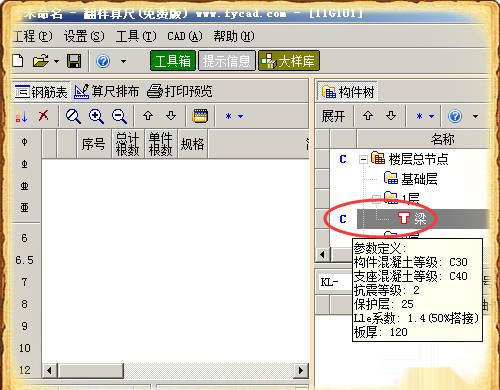The image size is (500, 390).
Task: Open the 帮助(H) menu
Action: 234,36
